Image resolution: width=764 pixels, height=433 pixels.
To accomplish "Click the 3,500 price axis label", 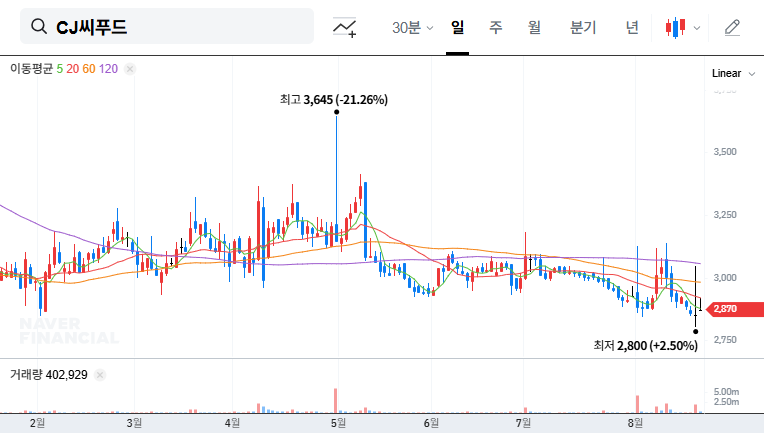I will click(725, 152).
